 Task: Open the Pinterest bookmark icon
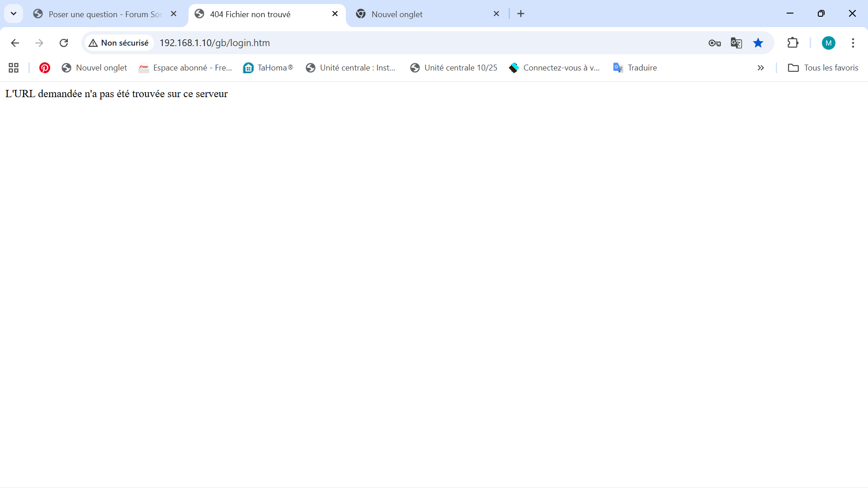[44, 68]
